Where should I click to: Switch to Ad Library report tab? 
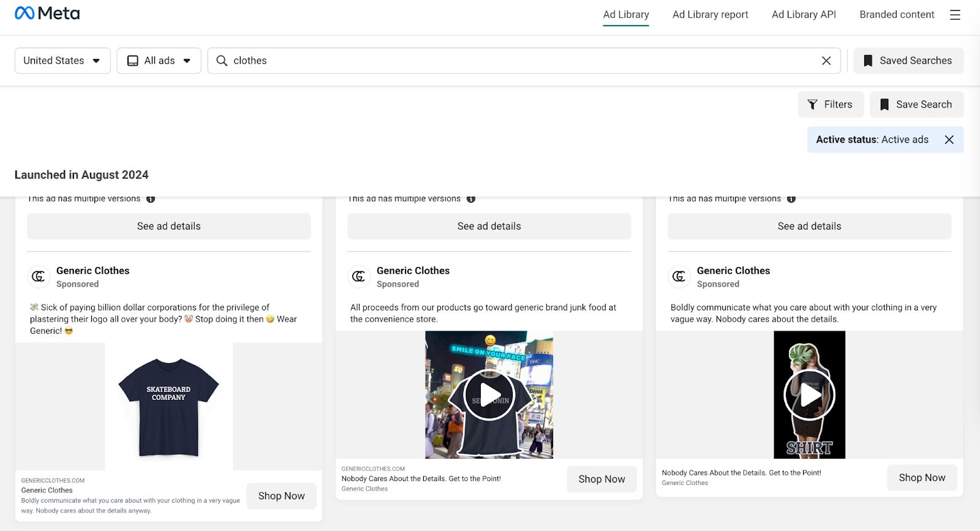click(x=710, y=15)
